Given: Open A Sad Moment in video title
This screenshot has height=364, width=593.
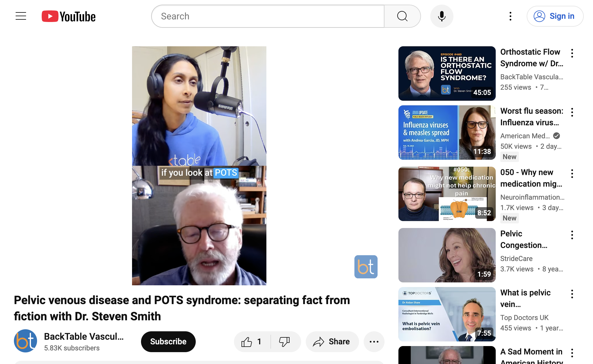Looking at the screenshot, I should (532, 356).
